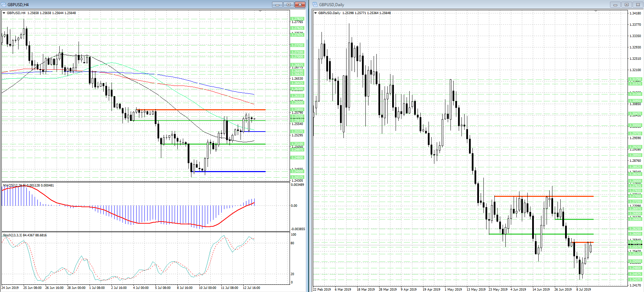Close the GBPUSD,Daily chart window
Viewport: 644px width, 292px height.
point(638,4)
